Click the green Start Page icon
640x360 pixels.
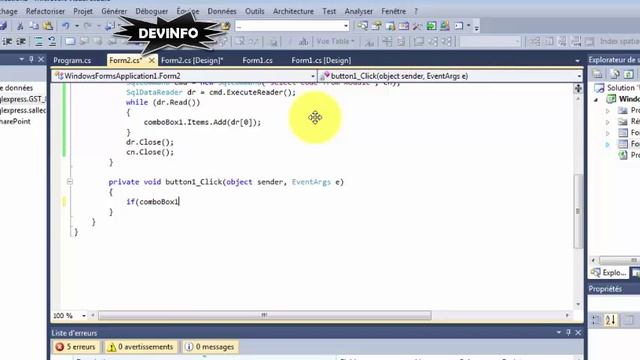431,26
